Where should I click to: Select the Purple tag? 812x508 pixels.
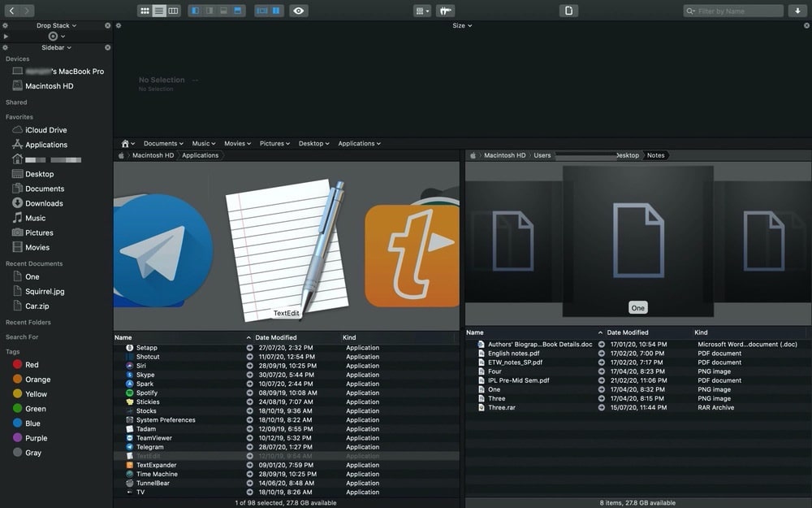(x=30, y=438)
